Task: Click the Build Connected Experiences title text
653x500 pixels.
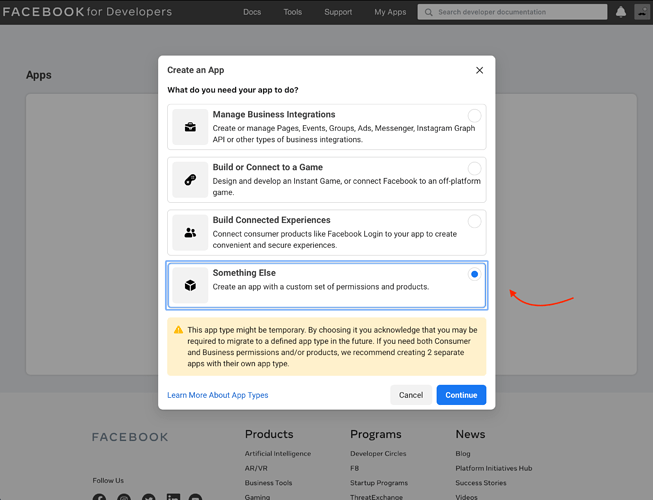Action: 272,220
